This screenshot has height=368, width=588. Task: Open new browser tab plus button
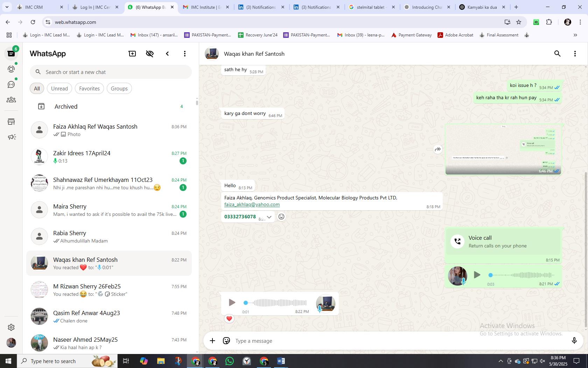coord(516,7)
